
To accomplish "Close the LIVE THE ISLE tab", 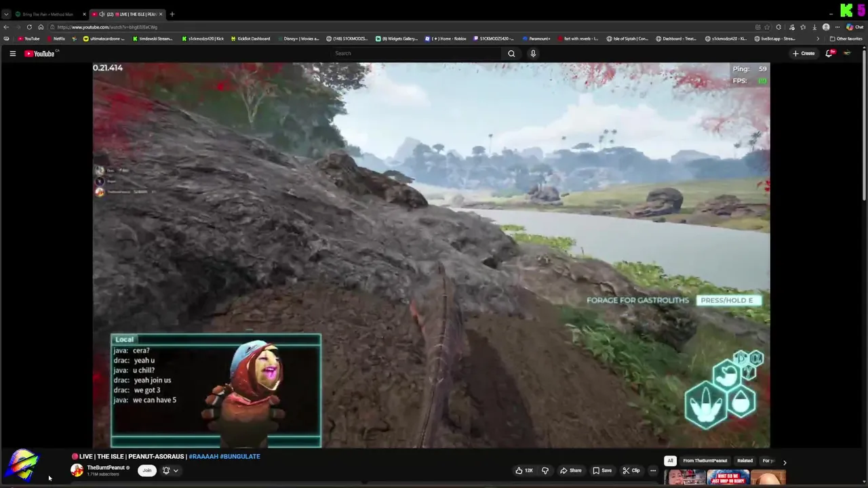I will tap(161, 14).
